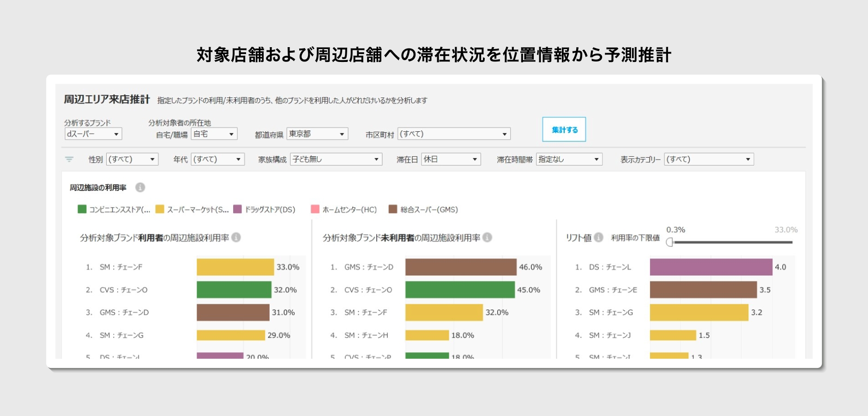Open the 分析するブランド dropdown showing dスーパー
Image resolution: width=868 pixels, height=416 pixels.
[93, 134]
